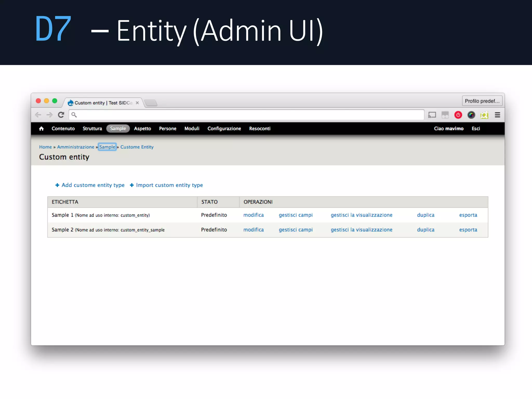Reload the page with refresh icon
Image resolution: width=532 pixels, height=399 pixels.
click(x=61, y=115)
